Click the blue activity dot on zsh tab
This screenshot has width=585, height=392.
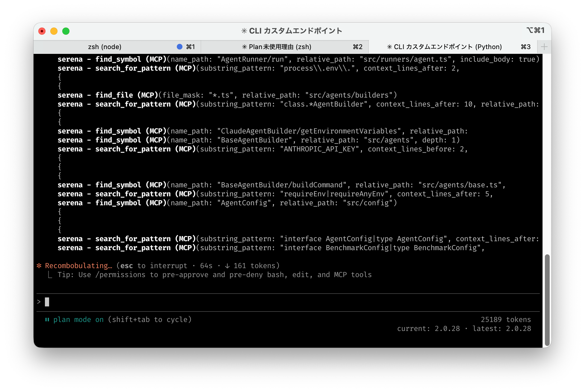click(180, 47)
